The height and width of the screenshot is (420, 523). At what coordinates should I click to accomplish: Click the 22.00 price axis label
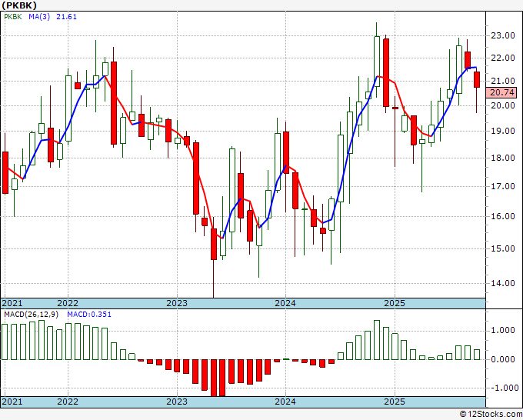pos(503,58)
